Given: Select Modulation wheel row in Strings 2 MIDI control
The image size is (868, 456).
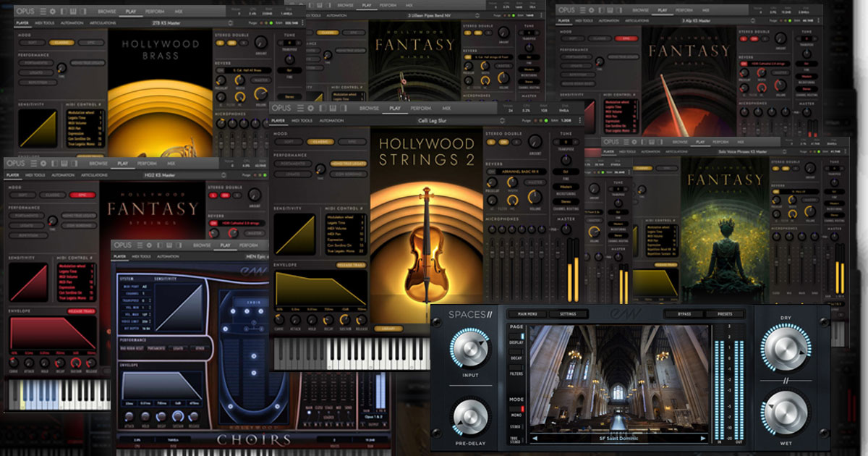Looking at the screenshot, I should [344, 217].
